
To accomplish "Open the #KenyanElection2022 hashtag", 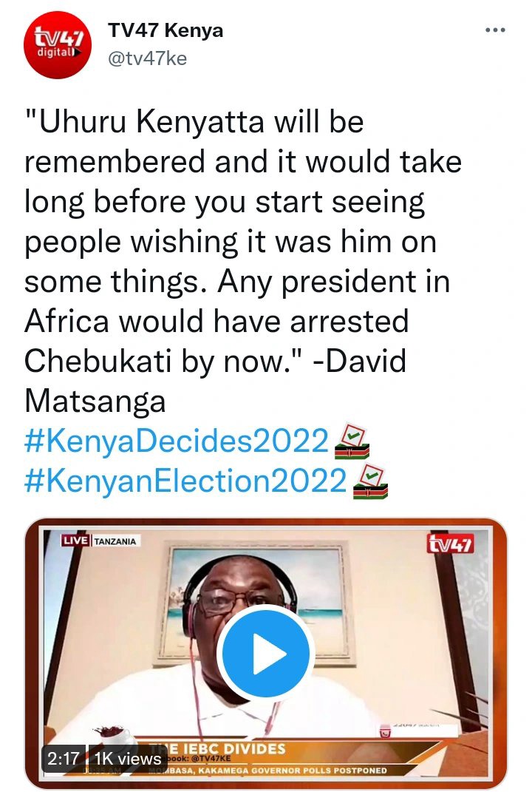I will coord(185,481).
